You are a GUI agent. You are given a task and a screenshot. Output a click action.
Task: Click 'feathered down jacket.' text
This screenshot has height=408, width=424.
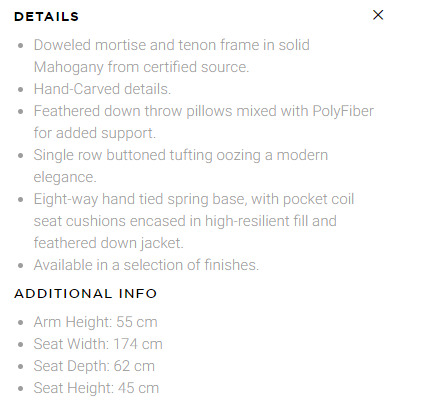click(x=109, y=243)
